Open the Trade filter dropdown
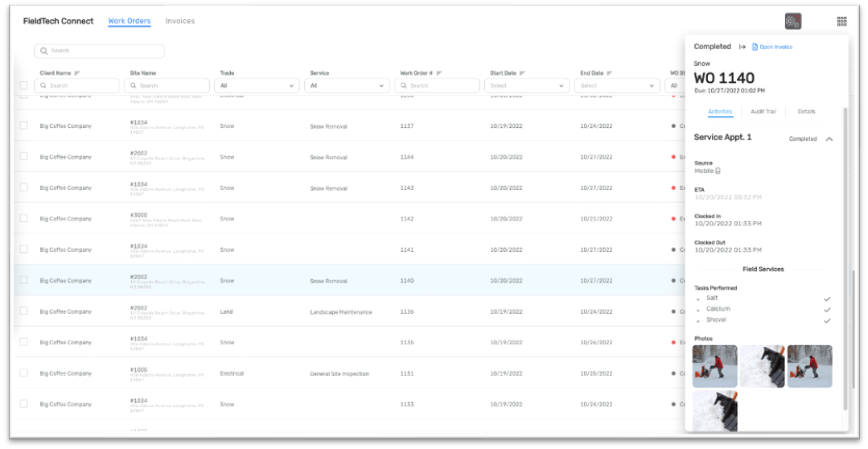 point(257,86)
